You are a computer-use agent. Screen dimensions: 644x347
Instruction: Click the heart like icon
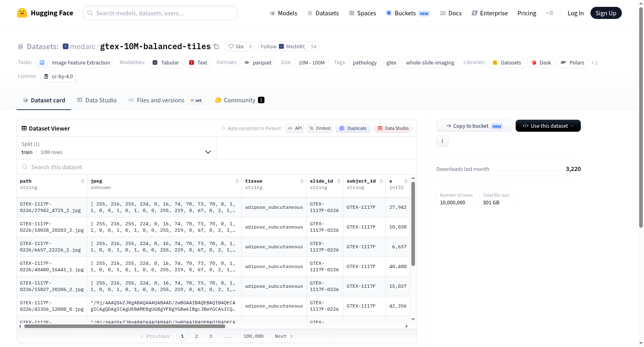point(231,46)
